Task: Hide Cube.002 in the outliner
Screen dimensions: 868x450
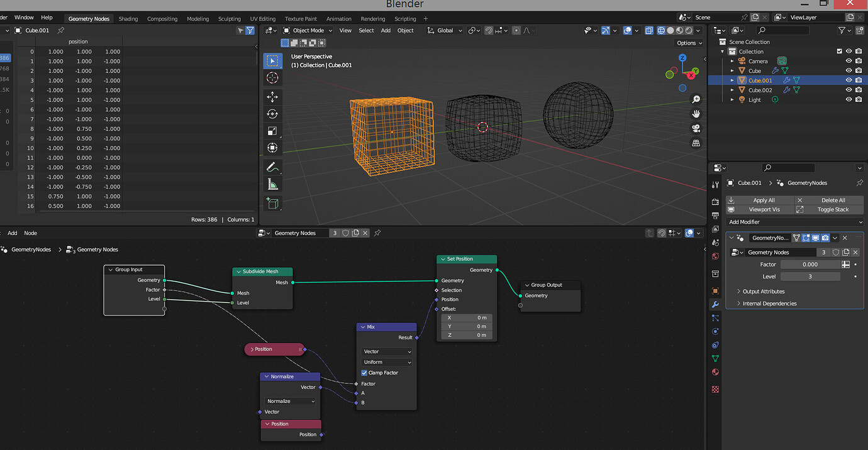Action: pos(849,89)
